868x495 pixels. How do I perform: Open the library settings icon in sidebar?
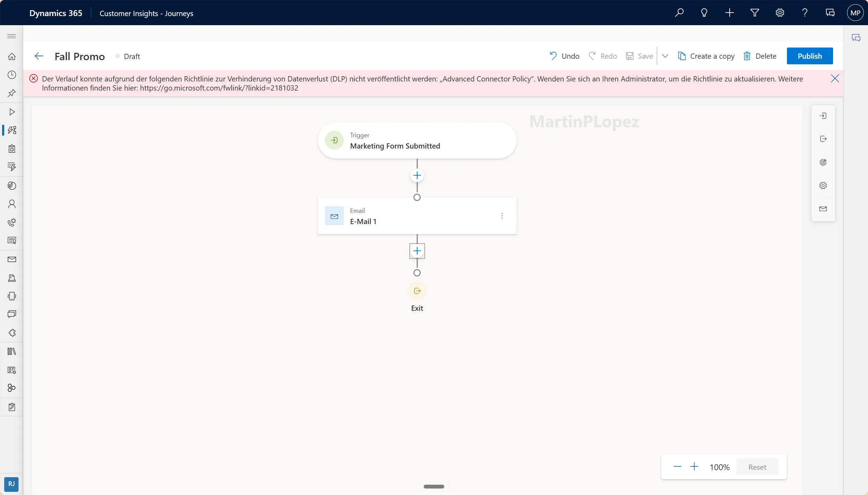12,370
